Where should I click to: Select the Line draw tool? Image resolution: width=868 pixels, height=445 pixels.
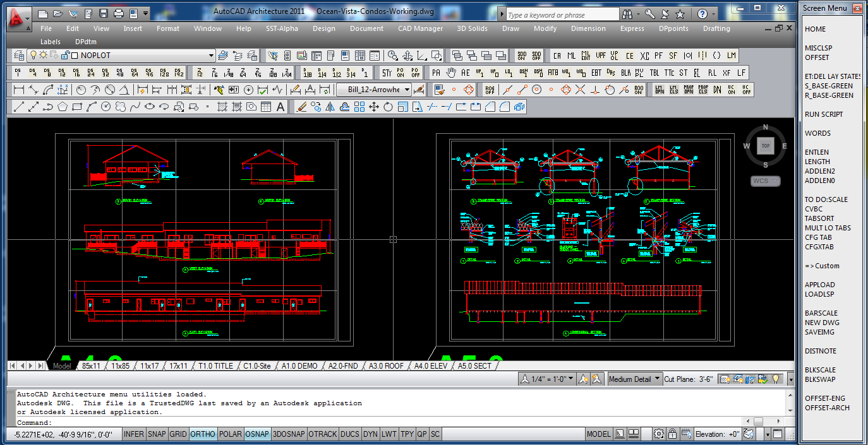(19, 107)
